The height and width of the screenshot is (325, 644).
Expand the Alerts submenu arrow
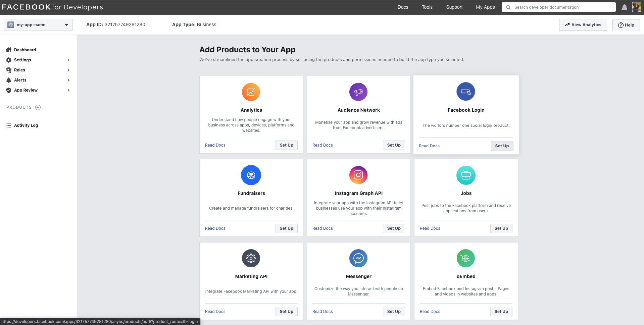[68, 80]
